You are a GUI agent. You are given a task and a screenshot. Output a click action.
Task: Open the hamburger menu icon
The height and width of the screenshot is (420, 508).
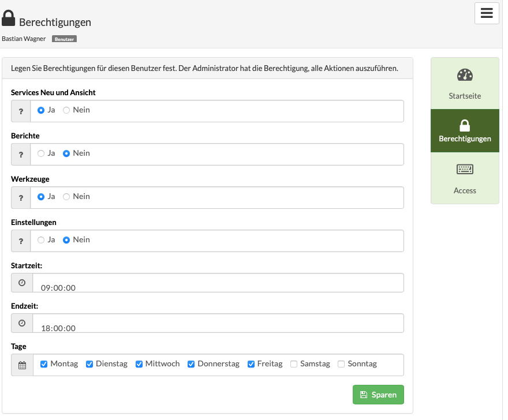tap(486, 13)
